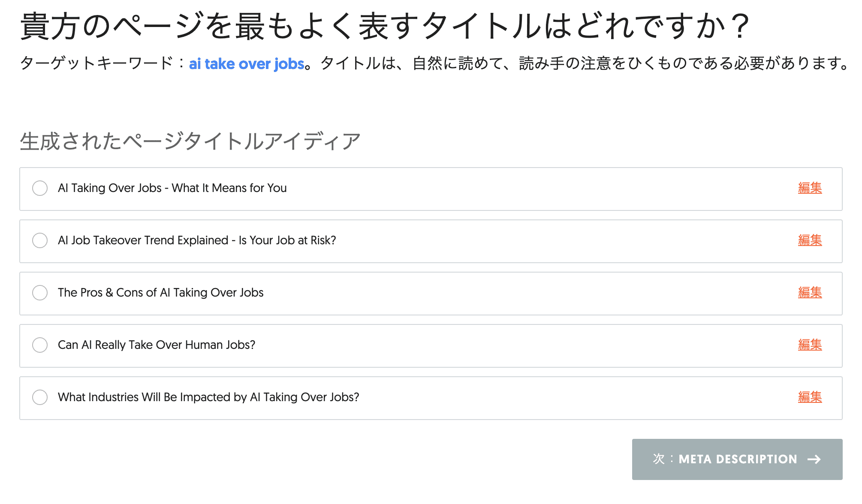
Task: Click 編集 next to 'The Pros & Cons' title
Action: (810, 293)
